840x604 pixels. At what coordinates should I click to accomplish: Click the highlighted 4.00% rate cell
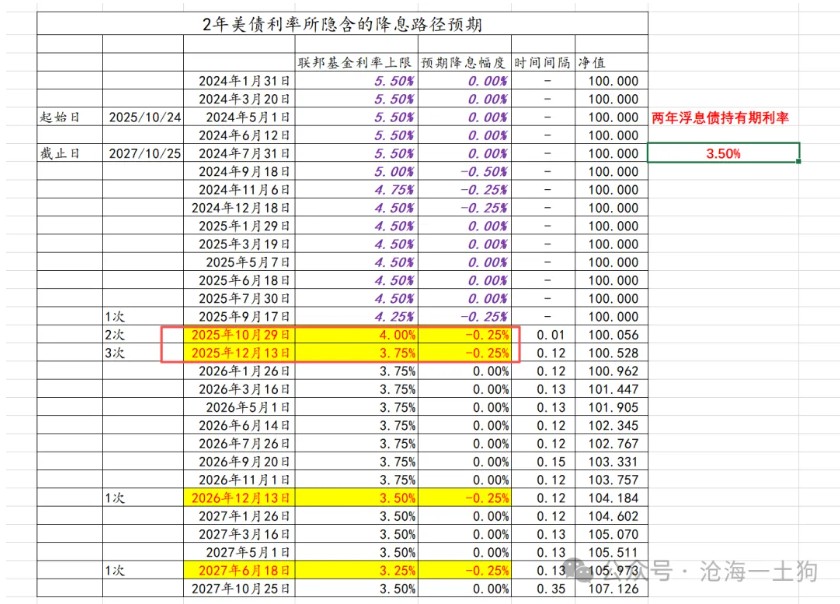pyautogui.click(x=356, y=335)
